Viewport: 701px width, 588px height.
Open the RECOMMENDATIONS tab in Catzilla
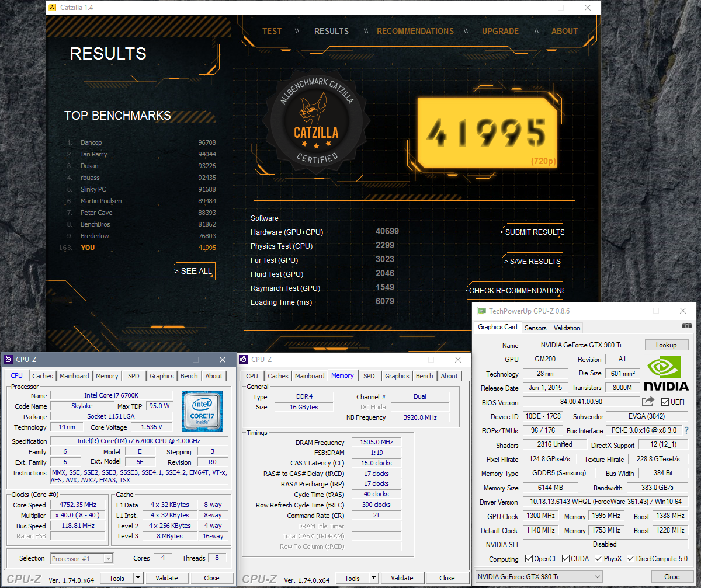(x=415, y=31)
